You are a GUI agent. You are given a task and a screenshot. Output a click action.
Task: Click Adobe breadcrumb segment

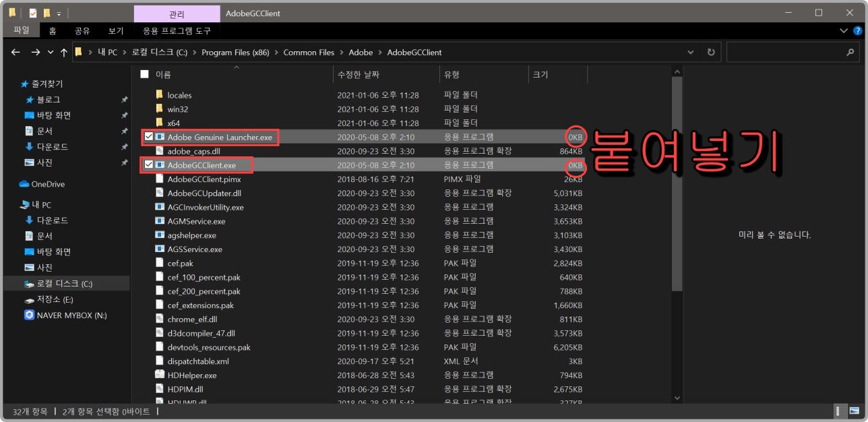click(x=361, y=52)
